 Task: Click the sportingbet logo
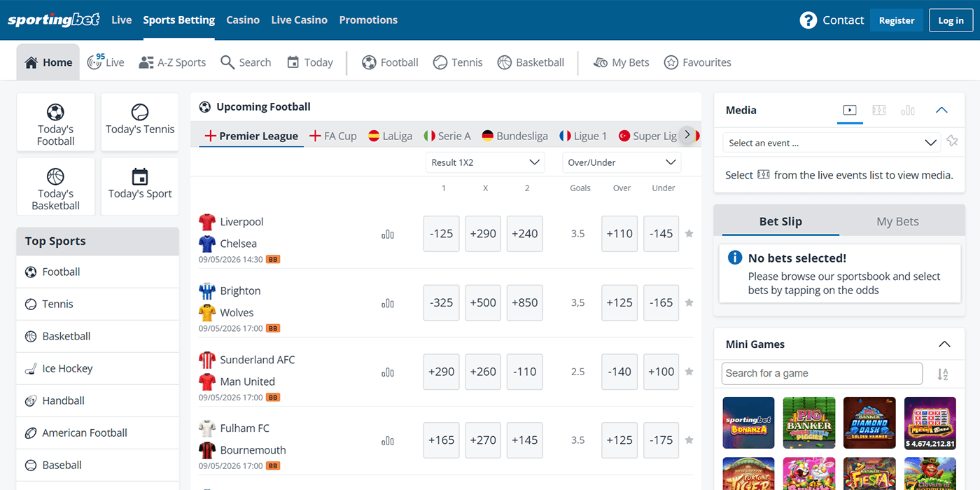tap(54, 20)
